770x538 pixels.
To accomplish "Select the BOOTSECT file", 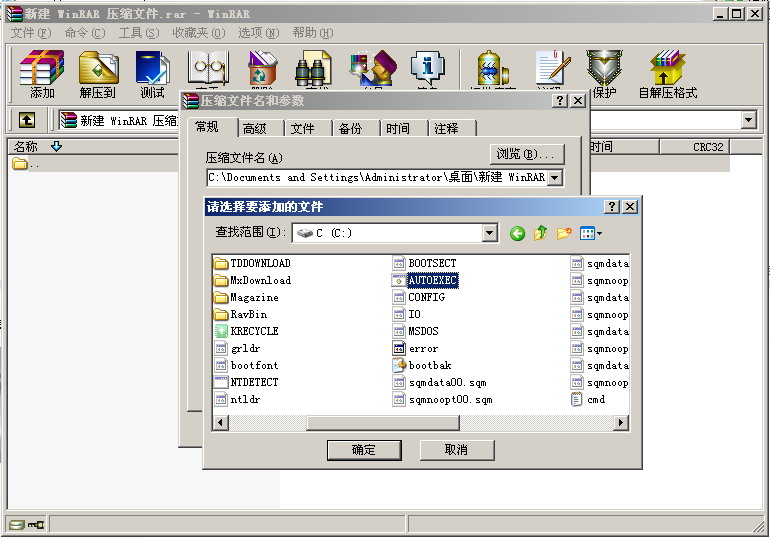I will pyautogui.click(x=425, y=264).
